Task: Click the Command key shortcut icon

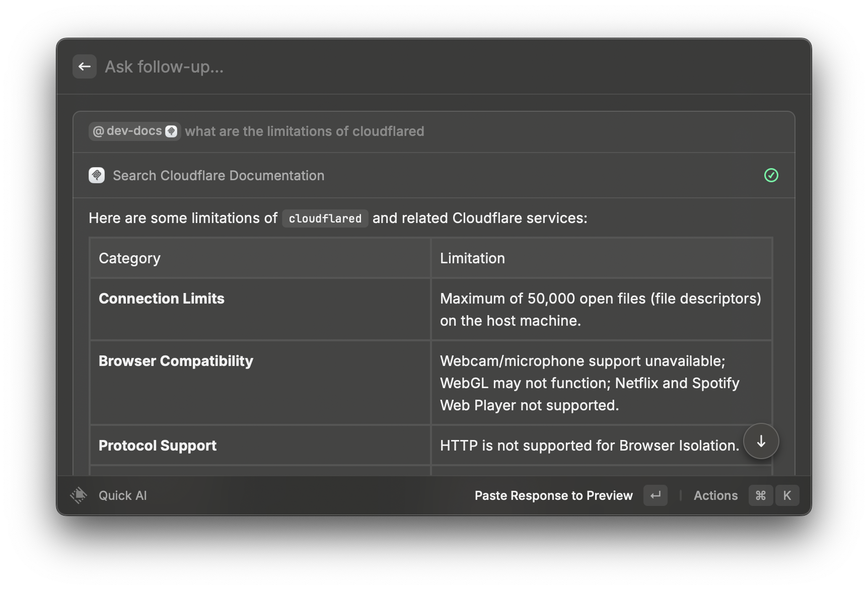Action: tap(761, 495)
